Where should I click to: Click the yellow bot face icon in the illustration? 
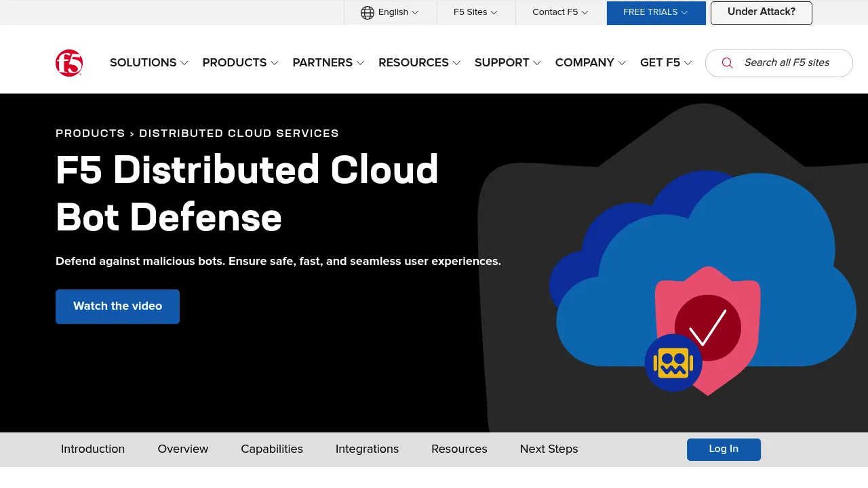[x=673, y=363]
